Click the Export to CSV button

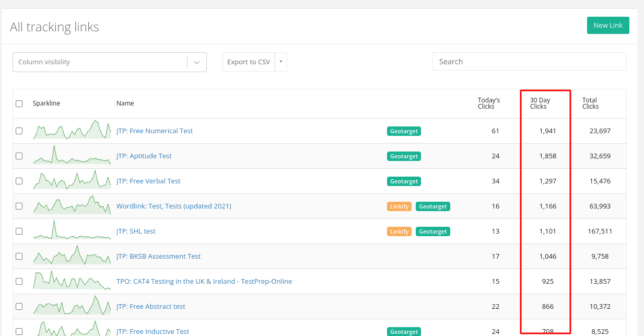pos(249,62)
